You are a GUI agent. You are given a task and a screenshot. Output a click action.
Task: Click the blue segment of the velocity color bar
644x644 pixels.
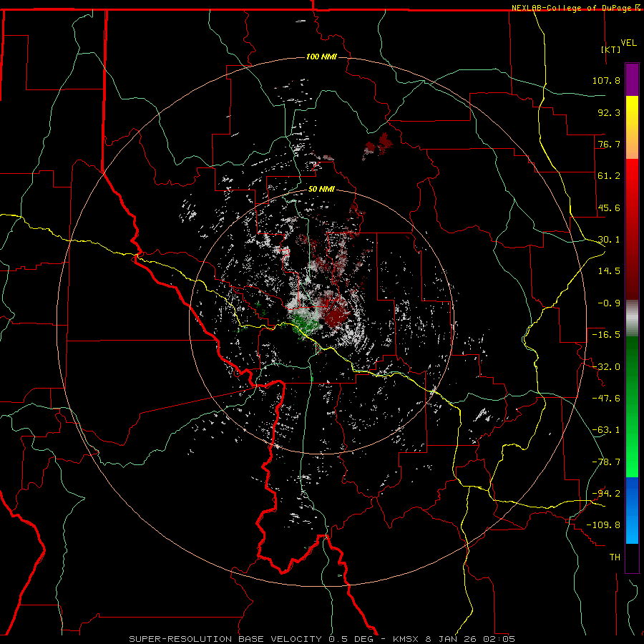(x=632, y=510)
